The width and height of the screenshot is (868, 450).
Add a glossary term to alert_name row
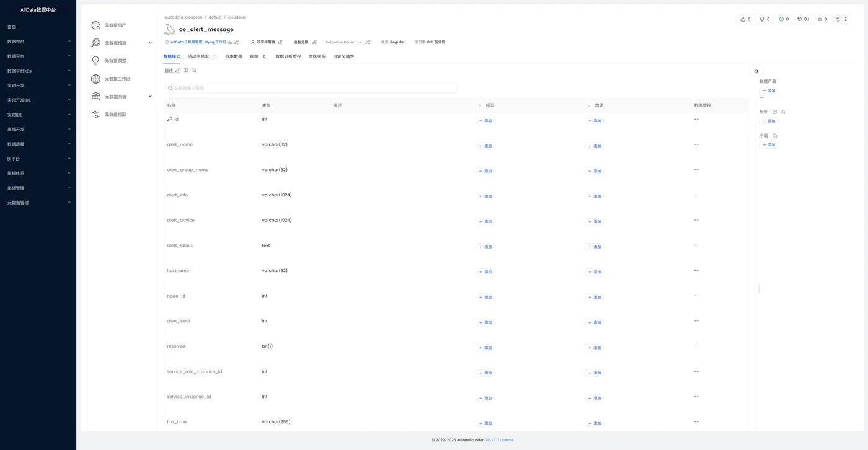(x=594, y=146)
